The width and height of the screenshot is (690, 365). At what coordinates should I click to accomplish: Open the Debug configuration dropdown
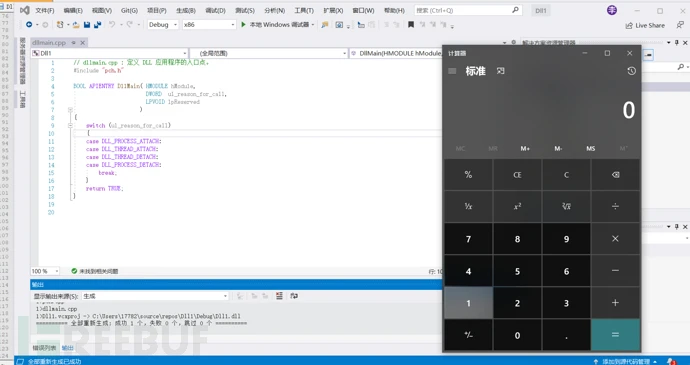click(163, 25)
